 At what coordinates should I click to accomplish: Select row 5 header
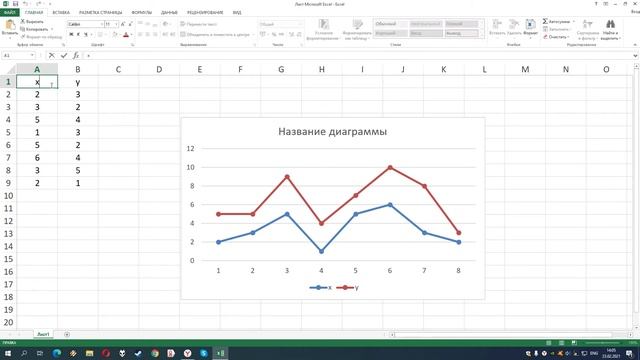point(8,132)
